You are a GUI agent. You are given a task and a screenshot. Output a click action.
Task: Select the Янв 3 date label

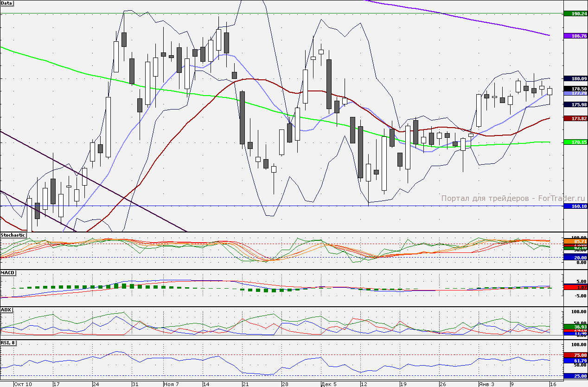(486, 384)
